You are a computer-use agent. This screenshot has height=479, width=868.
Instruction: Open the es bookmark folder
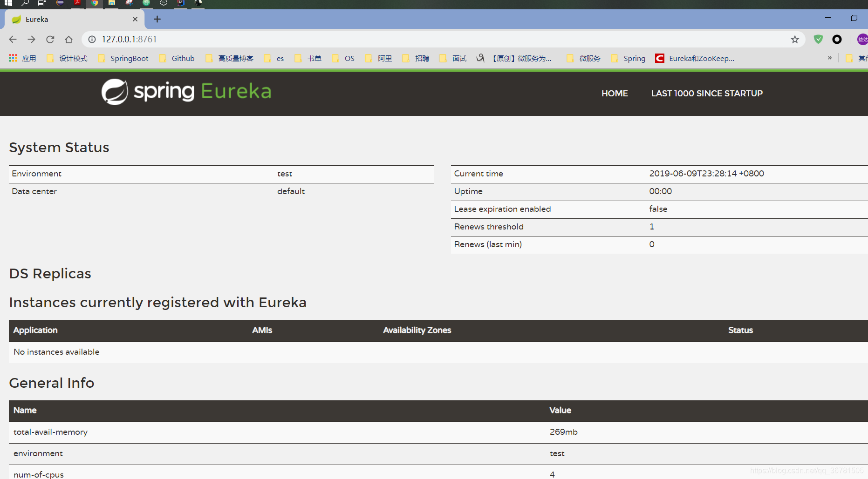pyautogui.click(x=274, y=58)
